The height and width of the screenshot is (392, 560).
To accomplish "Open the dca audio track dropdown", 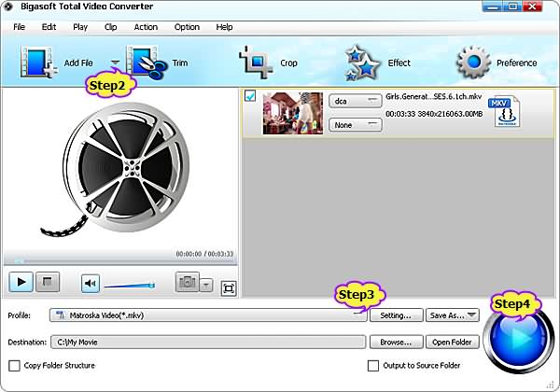I will (356, 101).
